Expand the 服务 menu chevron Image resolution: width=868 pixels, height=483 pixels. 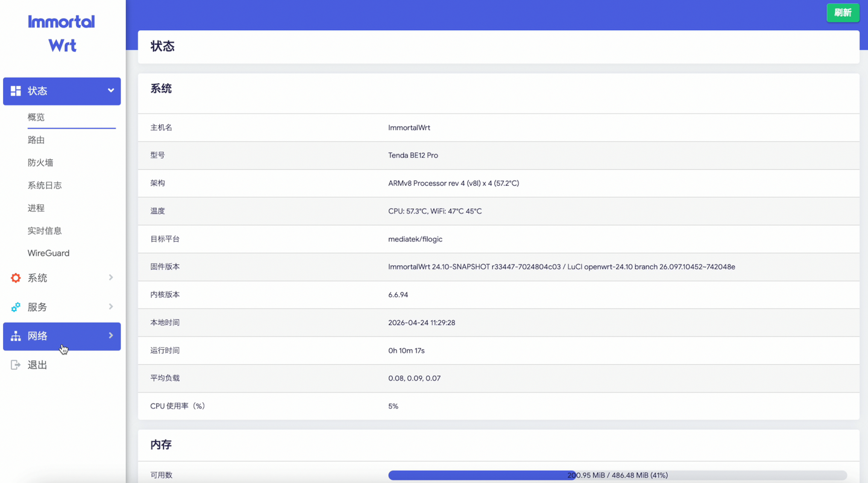tap(111, 306)
